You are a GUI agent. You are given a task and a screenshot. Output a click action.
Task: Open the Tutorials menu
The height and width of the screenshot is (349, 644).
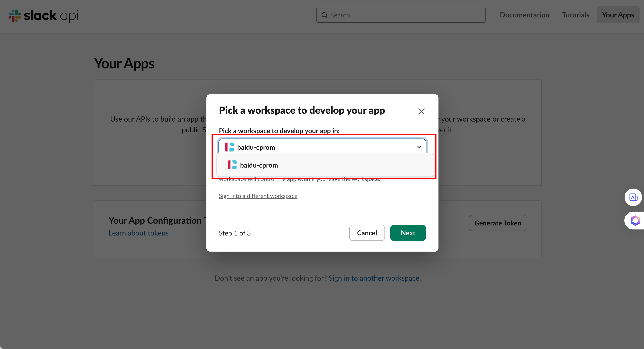(575, 15)
